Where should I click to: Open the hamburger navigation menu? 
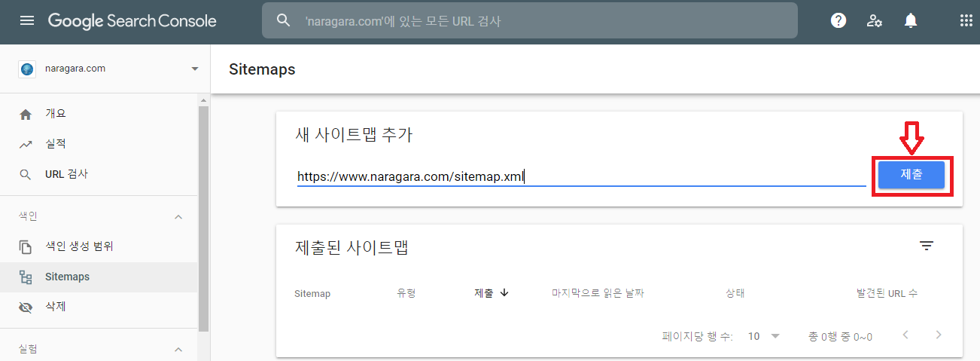[27, 20]
